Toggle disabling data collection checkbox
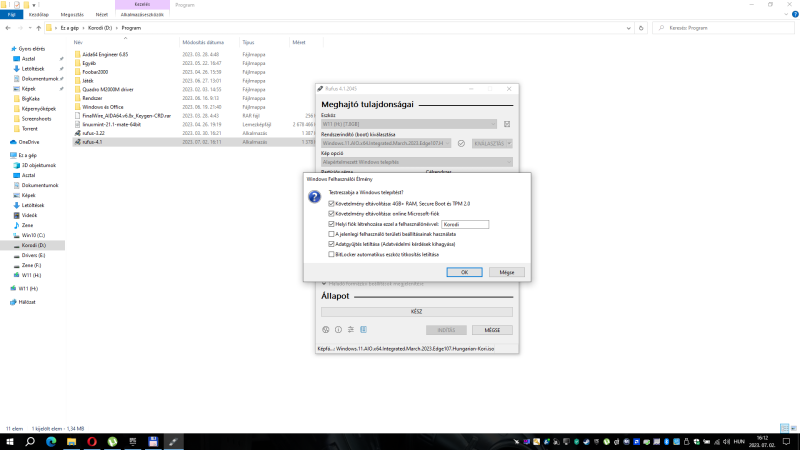The image size is (800, 450). click(331, 244)
